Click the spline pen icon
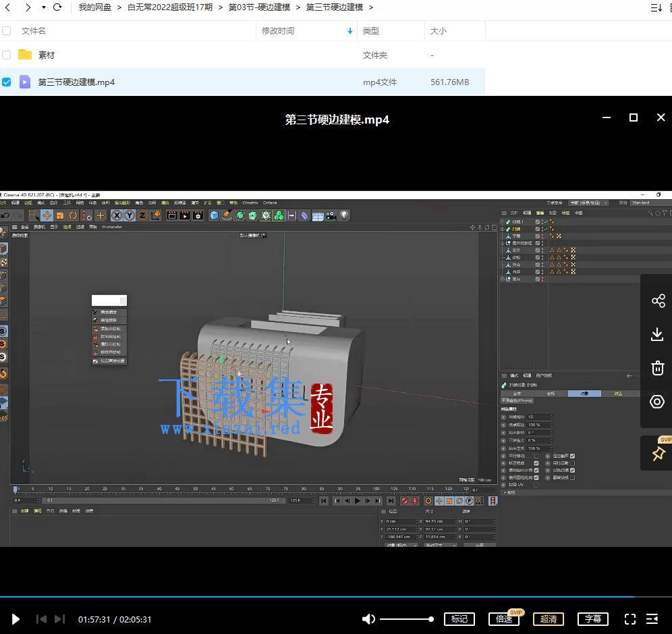Image resolution: width=672 pixels, height=634 pixels. click(x=227, y=215)
